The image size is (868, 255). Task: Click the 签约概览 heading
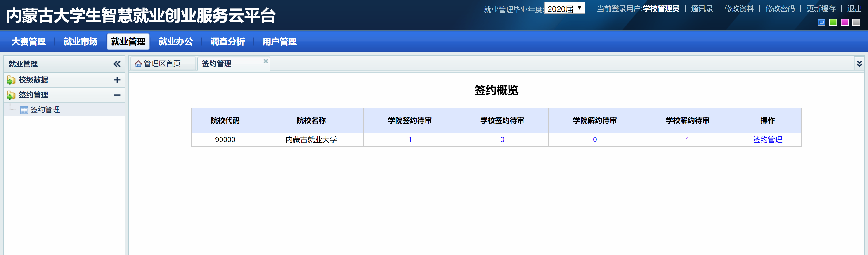click(496, 90)
